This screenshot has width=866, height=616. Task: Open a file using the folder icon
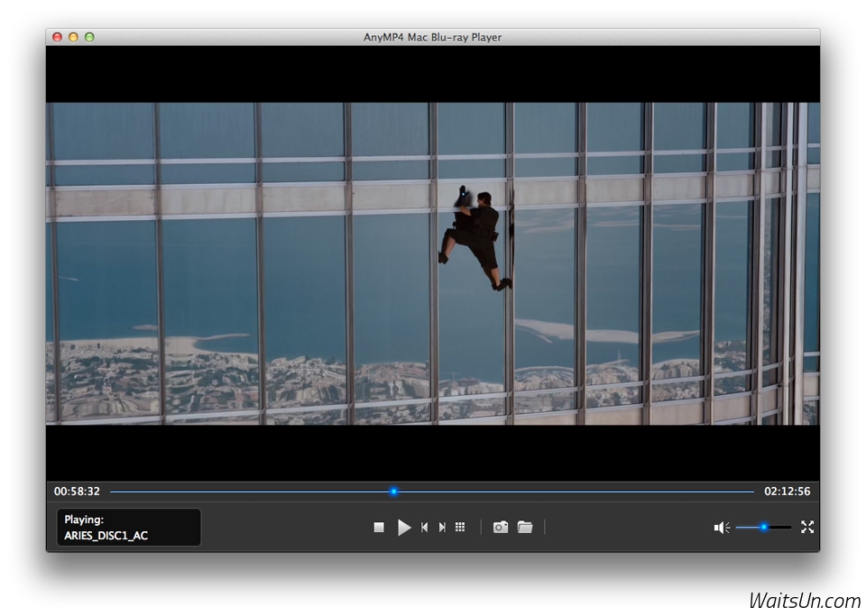(x=525, y=528)
